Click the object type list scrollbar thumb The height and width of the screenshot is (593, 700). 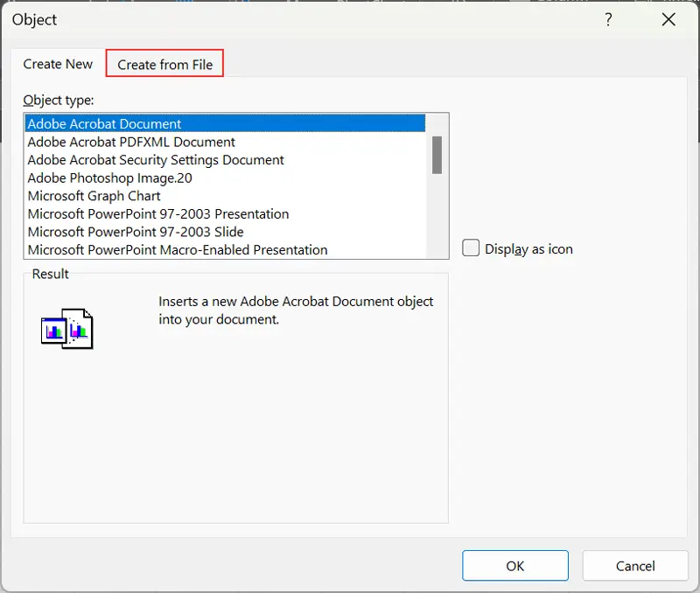pos(437,155)
